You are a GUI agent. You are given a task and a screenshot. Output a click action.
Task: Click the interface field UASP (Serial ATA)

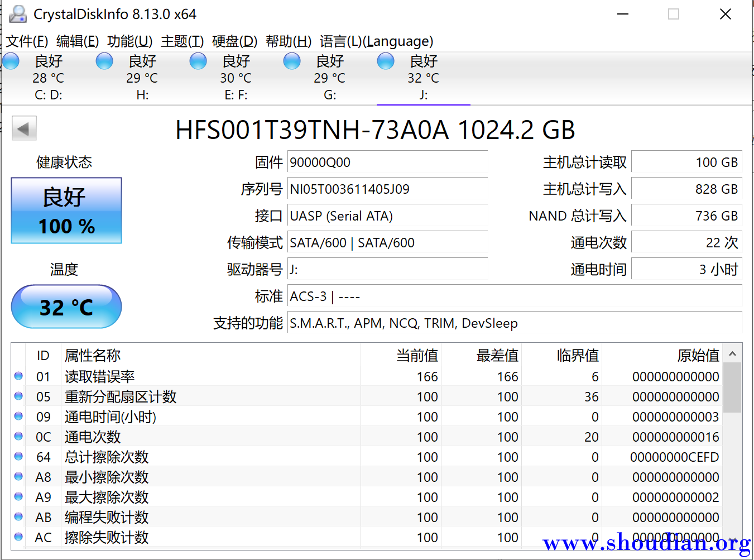click(387, 216)
